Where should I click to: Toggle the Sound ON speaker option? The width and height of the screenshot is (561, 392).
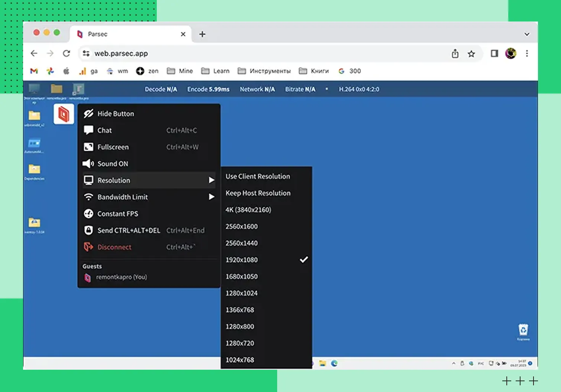pos(112,164)
